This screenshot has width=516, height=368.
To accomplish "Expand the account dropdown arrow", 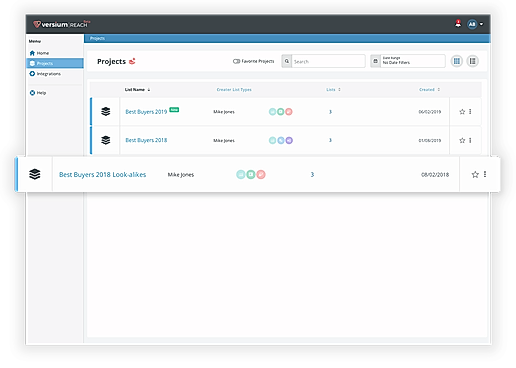I will tap(481, 24).
